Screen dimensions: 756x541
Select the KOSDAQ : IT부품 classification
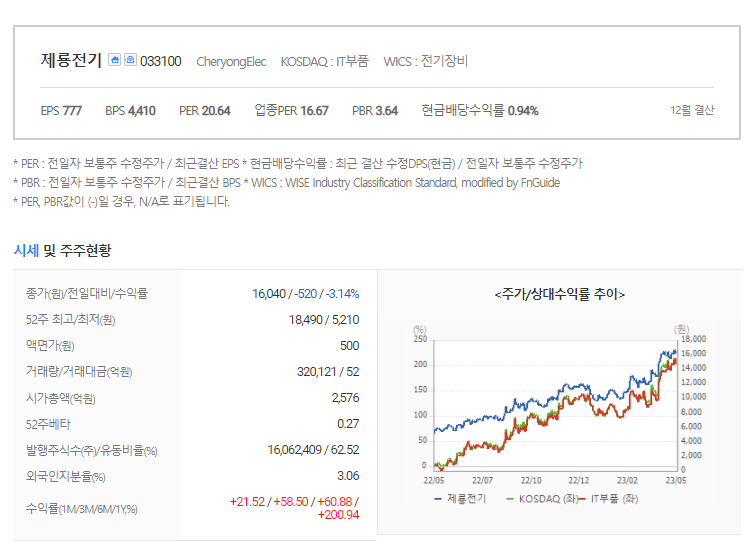click(x=324, y=61)
